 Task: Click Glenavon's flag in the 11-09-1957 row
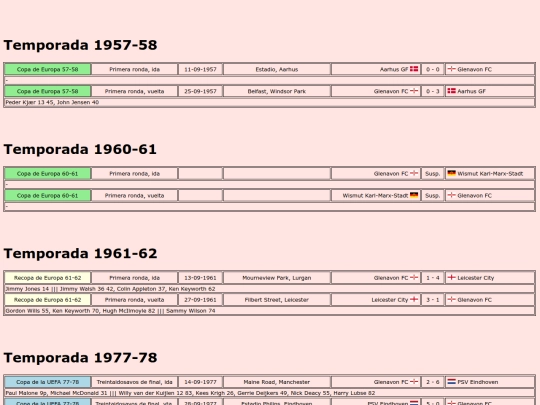[x=451, y=69]
